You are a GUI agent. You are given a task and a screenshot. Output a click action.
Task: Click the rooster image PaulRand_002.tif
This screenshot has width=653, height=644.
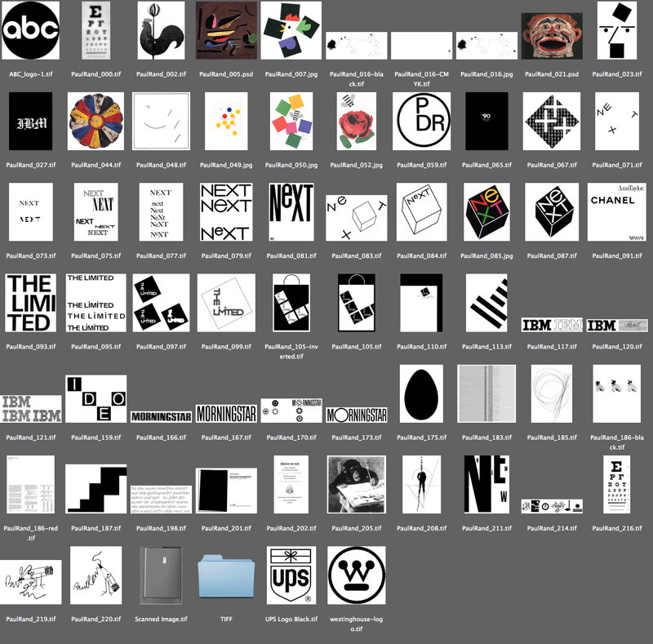[161, 31]
